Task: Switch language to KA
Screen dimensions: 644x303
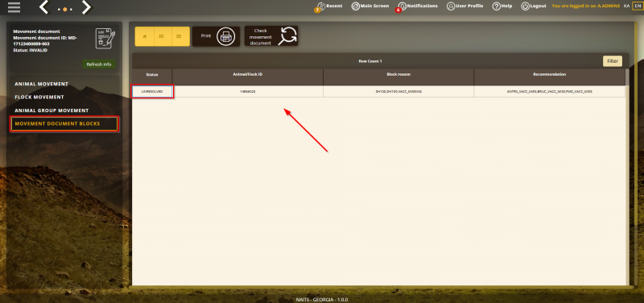Action: click(x=626, y=6)
